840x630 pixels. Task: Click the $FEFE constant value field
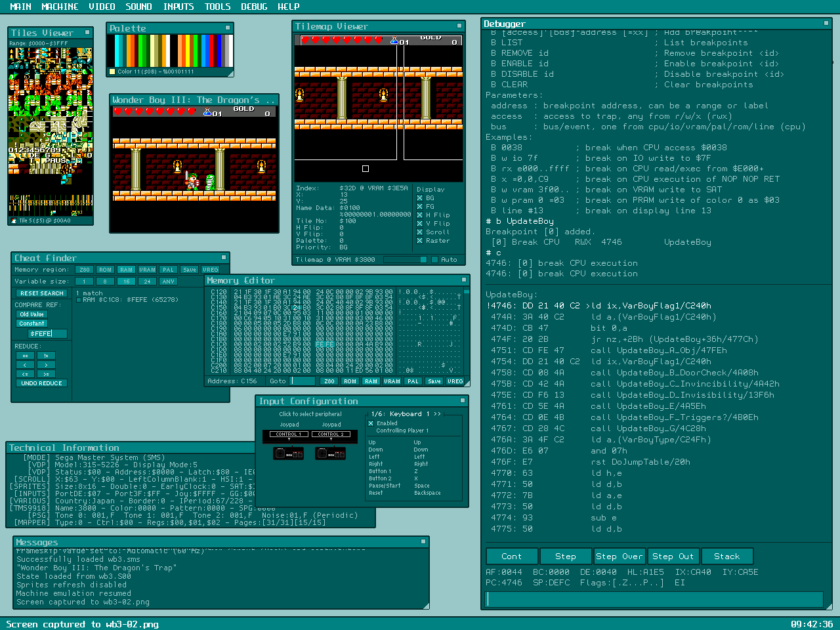pos(47,333)
